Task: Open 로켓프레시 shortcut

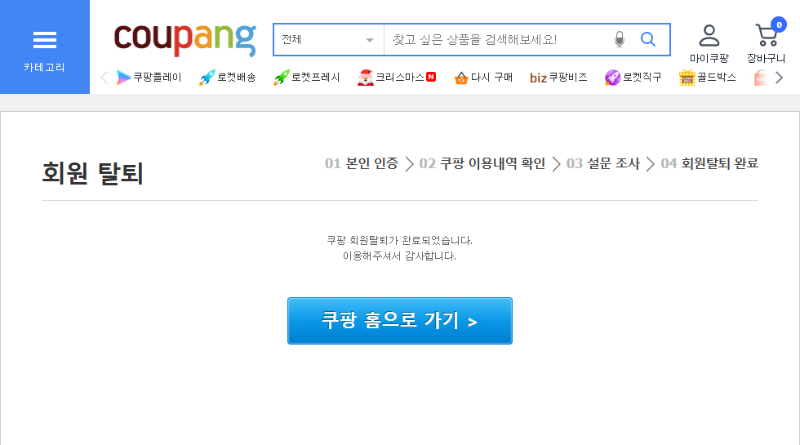Action: [307, 78]
